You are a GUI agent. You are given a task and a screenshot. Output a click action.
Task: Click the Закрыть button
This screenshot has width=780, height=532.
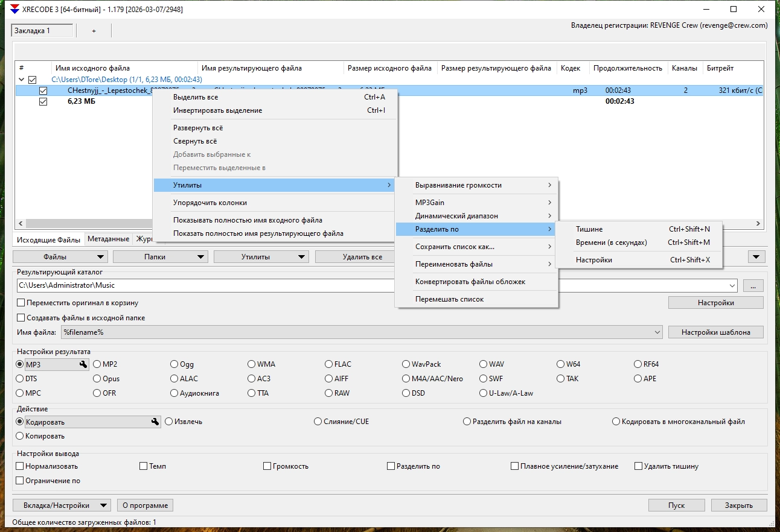[x=739, y=505]
